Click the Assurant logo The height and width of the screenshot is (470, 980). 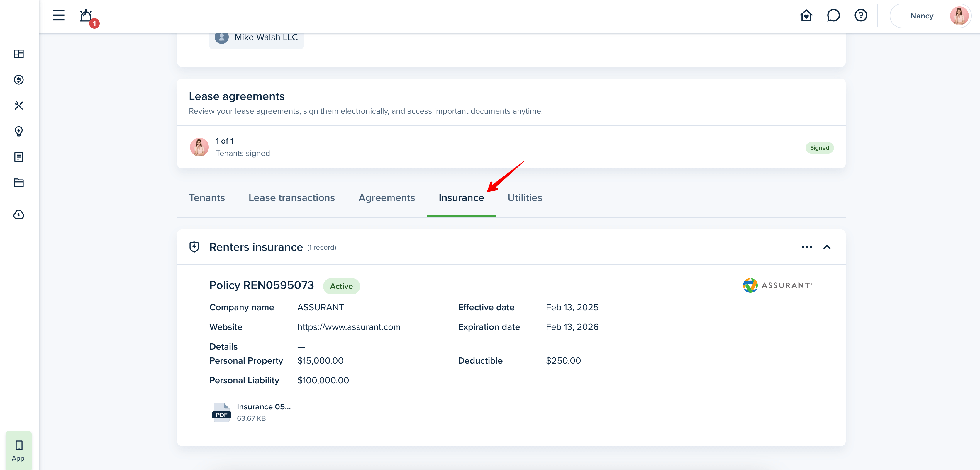[x=778, y=286]
